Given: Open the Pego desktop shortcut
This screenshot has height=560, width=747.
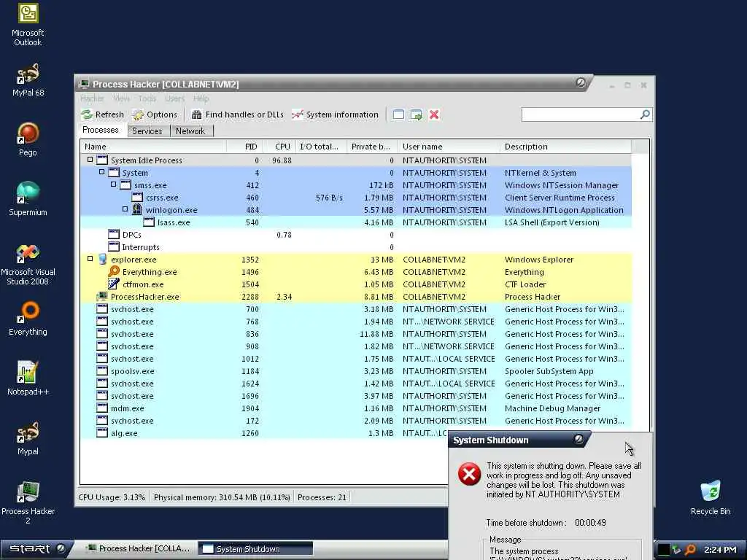Looking at the screenshot, I should click(x=28, y=139).
